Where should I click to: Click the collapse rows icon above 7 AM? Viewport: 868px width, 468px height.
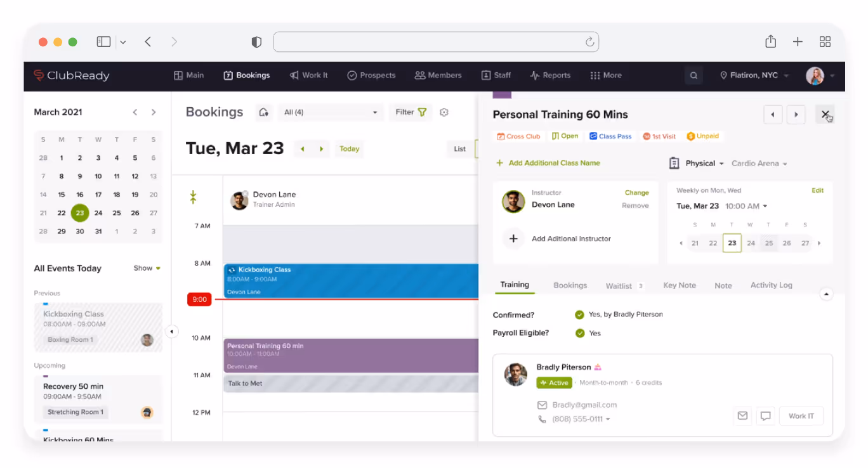[194, 197]
